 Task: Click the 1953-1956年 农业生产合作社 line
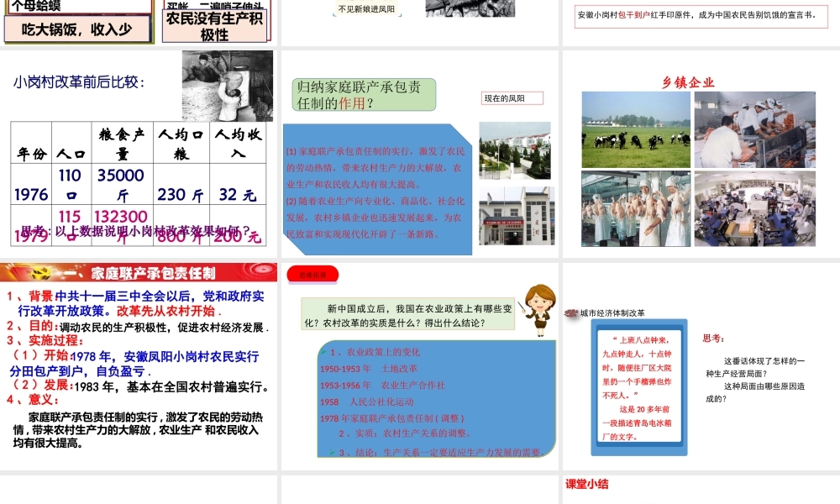382,385
